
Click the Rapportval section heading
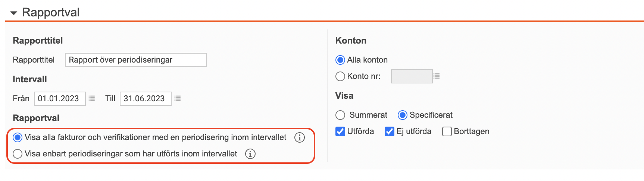51,12
